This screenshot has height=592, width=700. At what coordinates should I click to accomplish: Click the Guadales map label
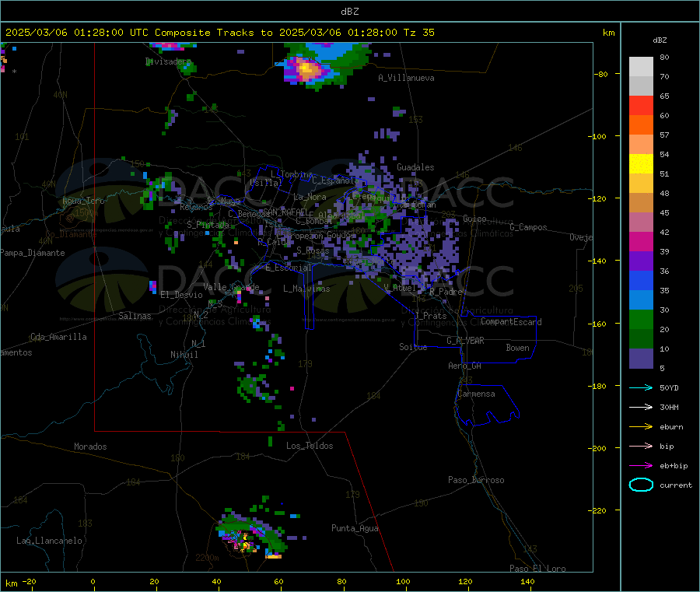click(x=415, y=167)
